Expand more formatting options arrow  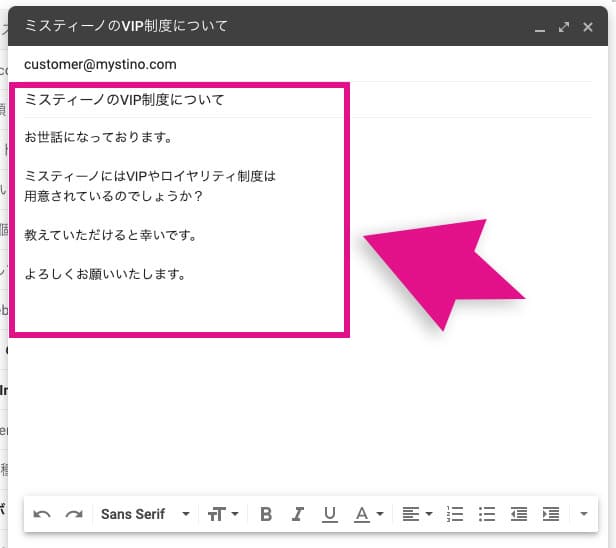click(x=584, y=514)
